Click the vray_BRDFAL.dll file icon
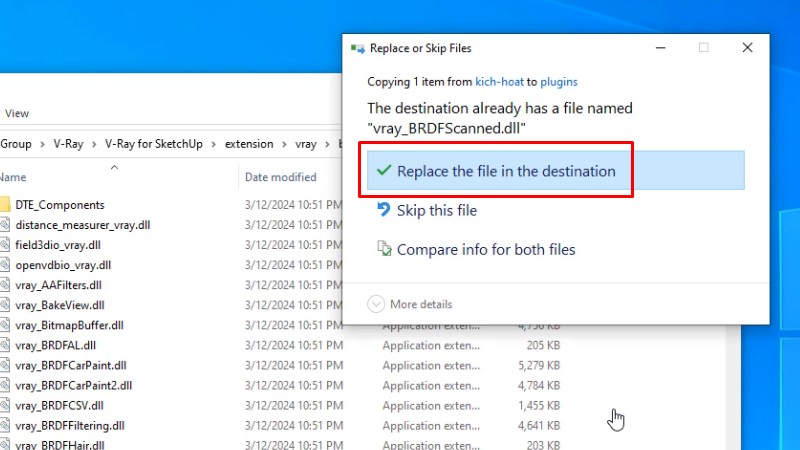This screenshot has height=450, width=800. click(x=5, y=345)
